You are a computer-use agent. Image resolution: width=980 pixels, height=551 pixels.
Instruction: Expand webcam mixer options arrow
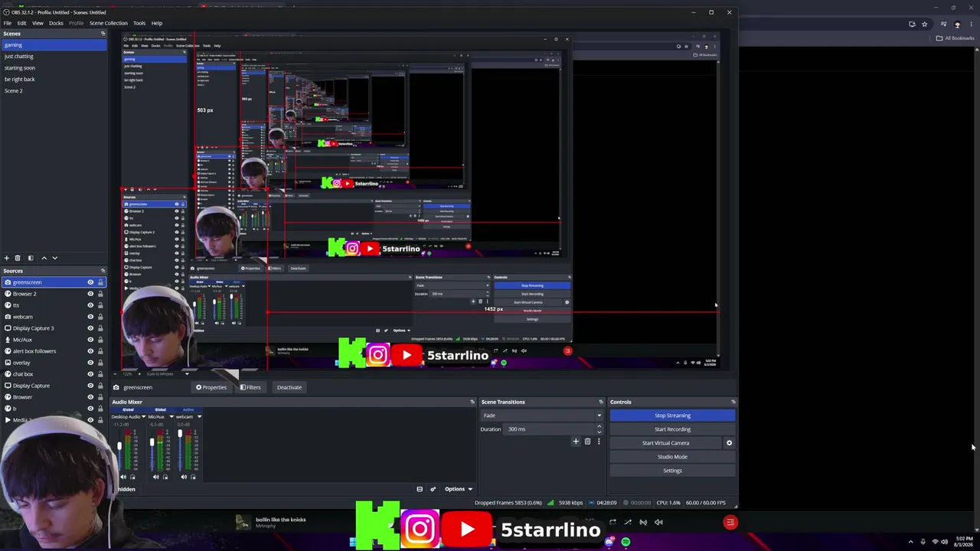(199, 416)
